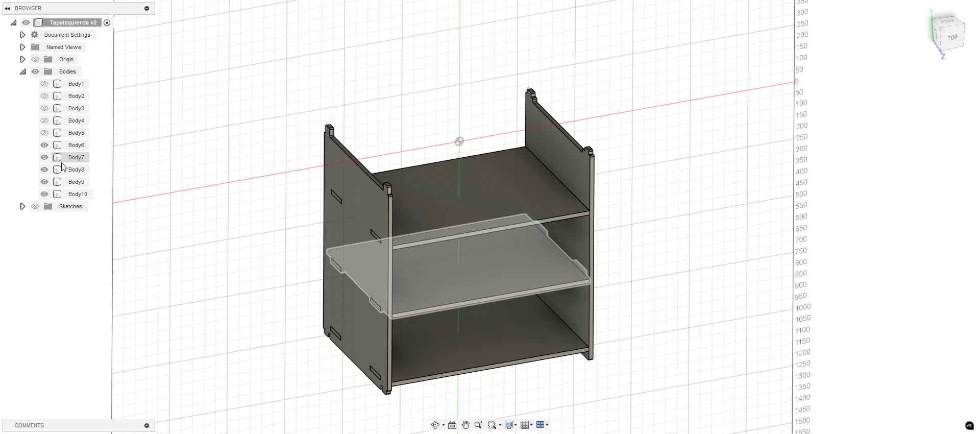Open the Comments panel header
This screenshot has width=980, height=434.
[78, 425]
